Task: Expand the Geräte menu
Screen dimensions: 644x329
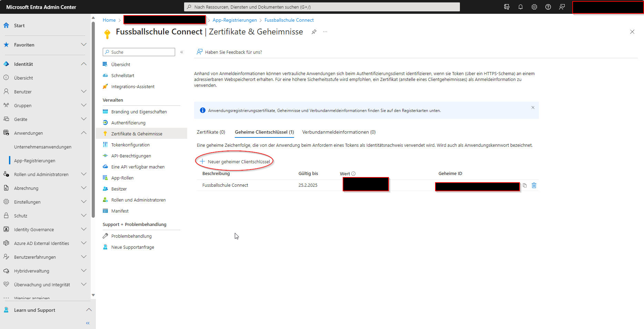Action: click(x=84, y=119)
